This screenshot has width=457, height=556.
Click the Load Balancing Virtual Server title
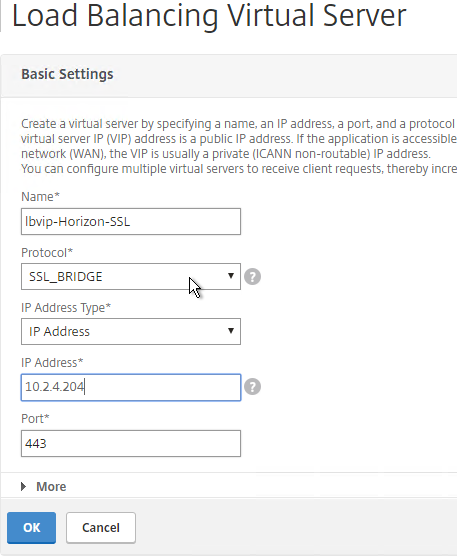[209, 16]
